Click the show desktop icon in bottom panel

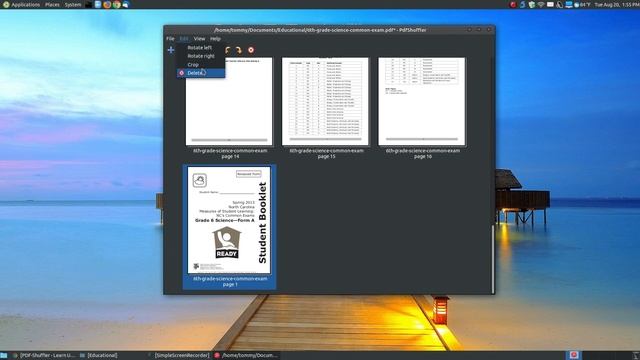(x=4, y=356)
